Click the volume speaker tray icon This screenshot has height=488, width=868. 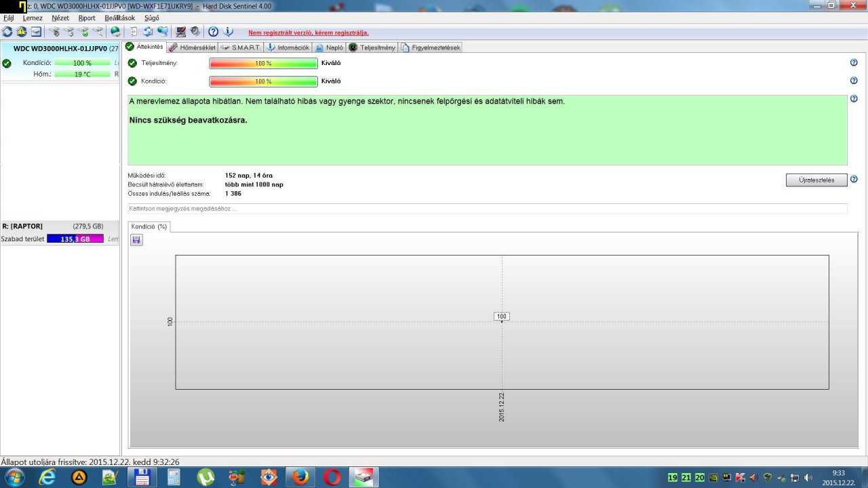click(808, 478)
